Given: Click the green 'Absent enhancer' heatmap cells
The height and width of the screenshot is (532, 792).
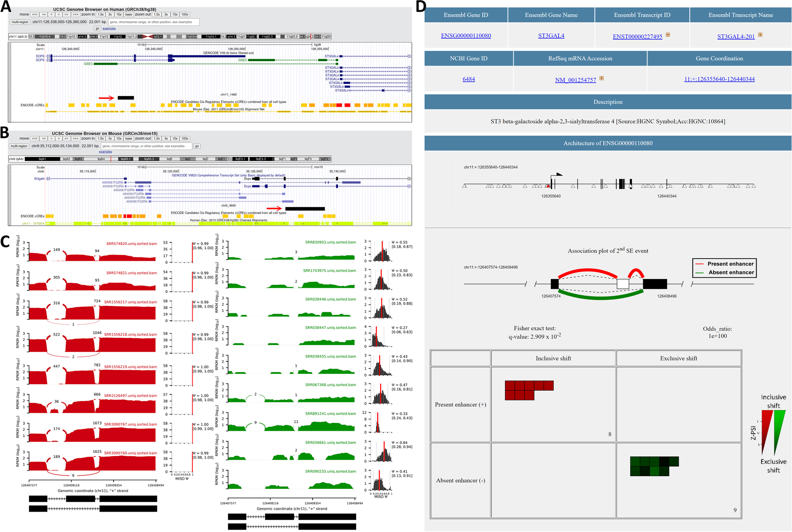Looking at the screenshot, I should (654, 466).
